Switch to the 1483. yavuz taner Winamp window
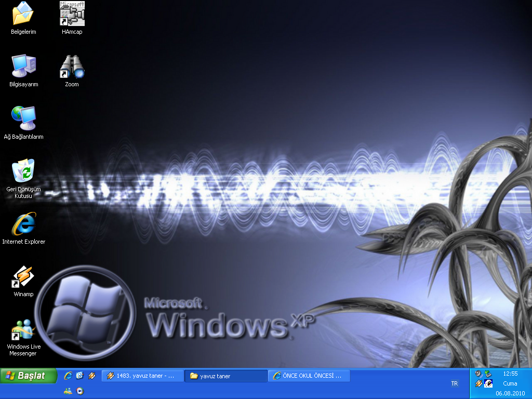This screenshot has width=532, height=399. [143, 376]
